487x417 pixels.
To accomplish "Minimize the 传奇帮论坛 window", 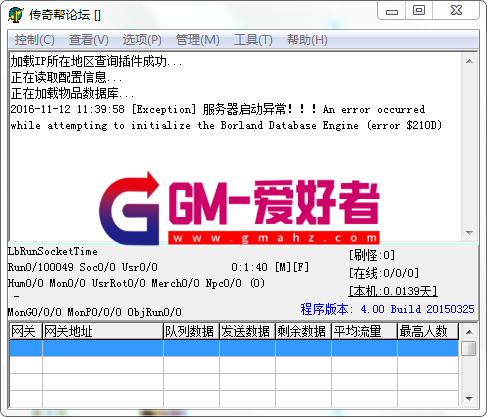I will (392, 11).
